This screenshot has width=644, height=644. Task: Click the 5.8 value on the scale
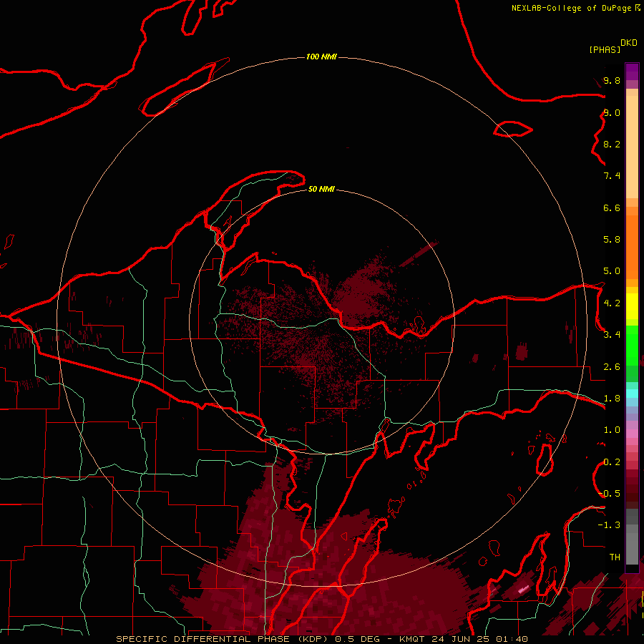(x=612, y=239)
